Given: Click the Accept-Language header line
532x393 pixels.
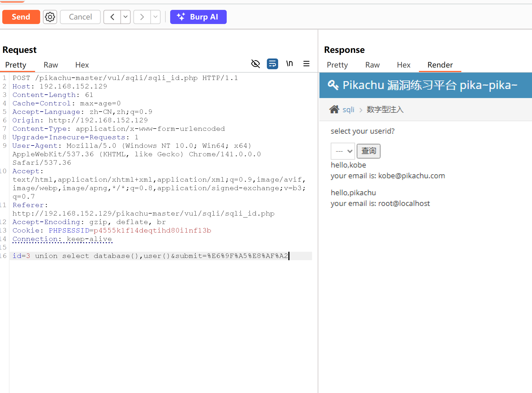Looking at the screenshot, I should pos(82,112).
